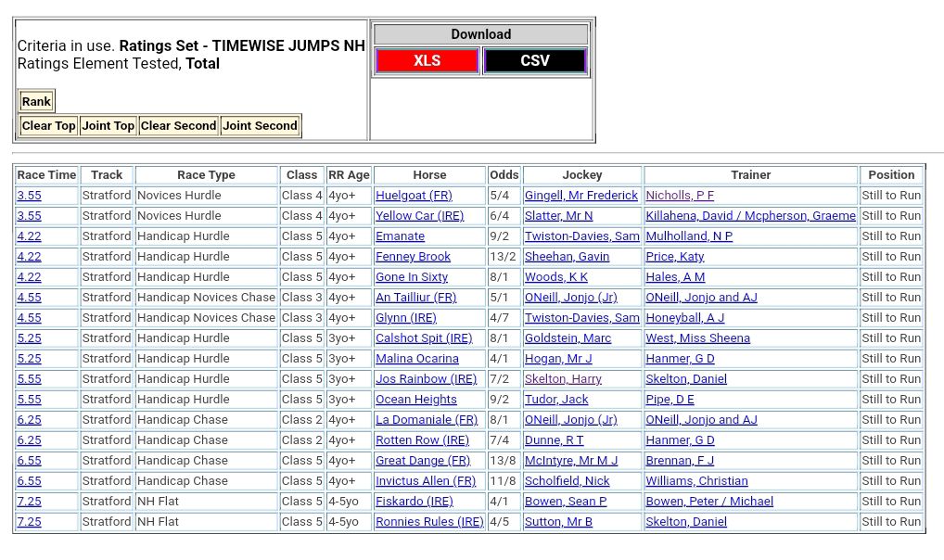The image size is (944, 560).
Task: Download the ratings as XLS
Action: point(427,61)
